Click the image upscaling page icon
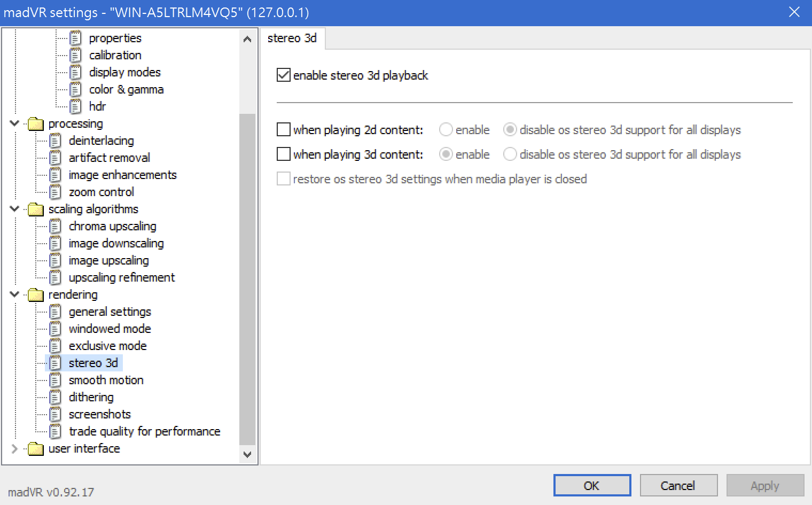 [x=56, y=260]
